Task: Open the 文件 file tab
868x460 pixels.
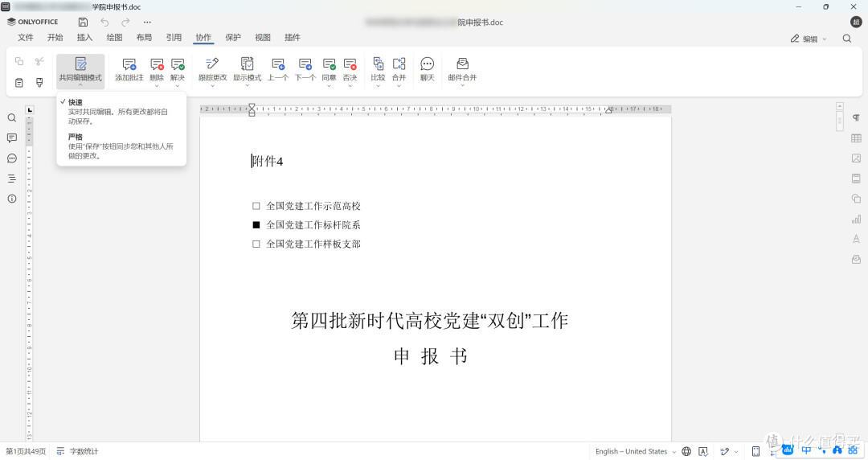Action: (x=26, y=38)
